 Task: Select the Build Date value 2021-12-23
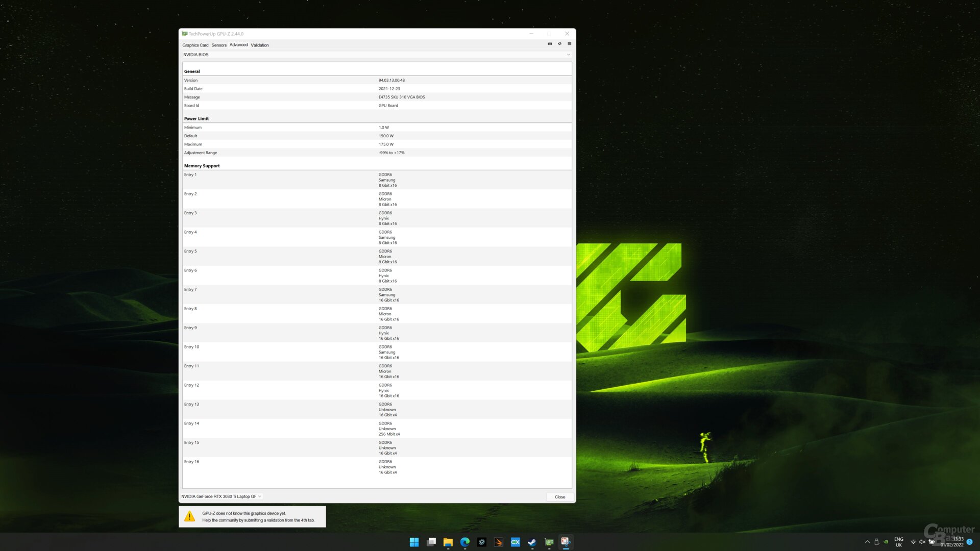(389, 89)
